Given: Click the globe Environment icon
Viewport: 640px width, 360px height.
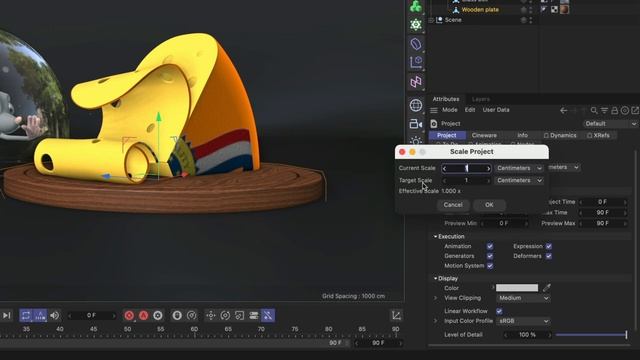Looking at the screenshot, I should [x=416, y=105].
